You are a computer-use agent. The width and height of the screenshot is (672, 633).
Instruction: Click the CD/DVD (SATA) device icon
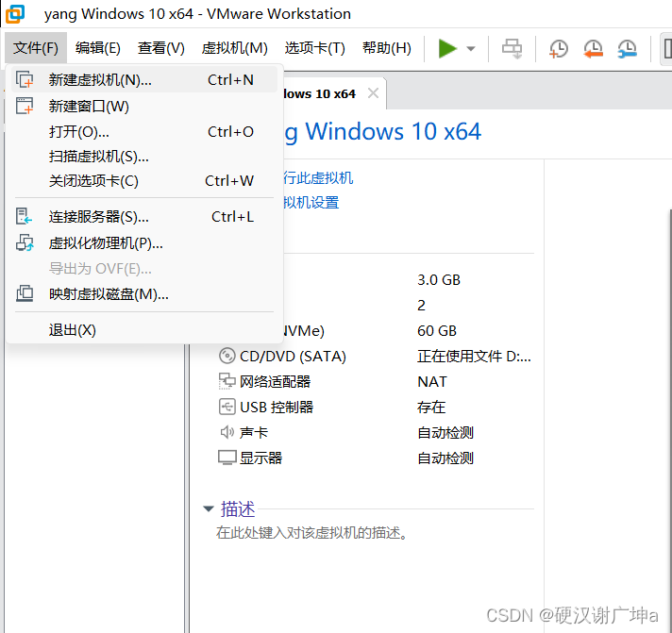coord(227,356)
